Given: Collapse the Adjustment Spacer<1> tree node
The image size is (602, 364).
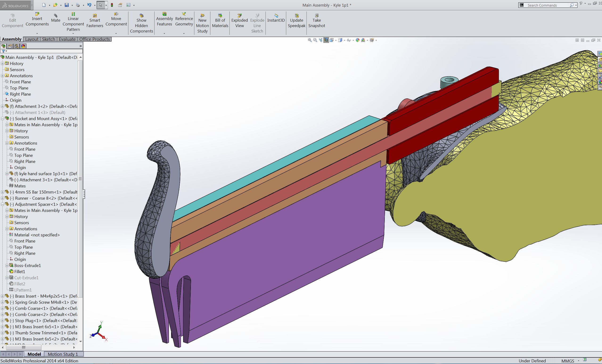Looking at the screenshot, I should tap(3, 204).
